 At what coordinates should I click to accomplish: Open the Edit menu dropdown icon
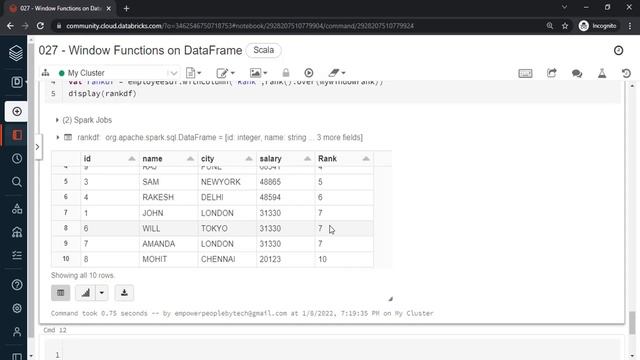click(225, 73)
